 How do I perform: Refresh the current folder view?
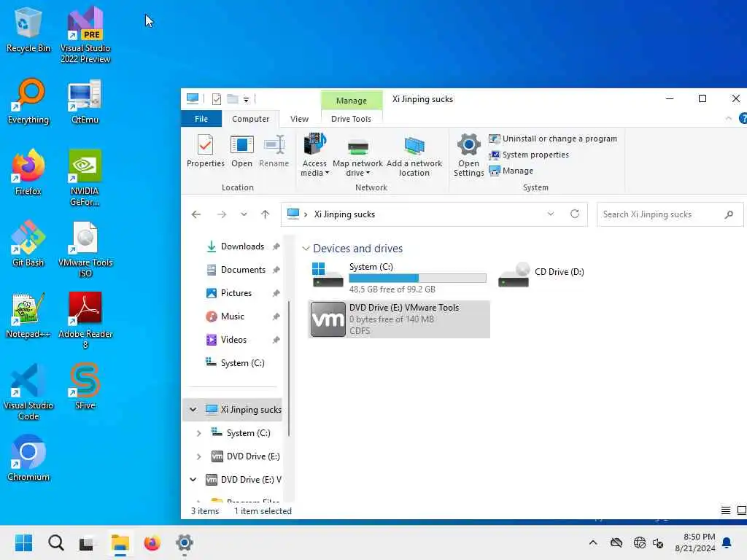tap(575, 214)
